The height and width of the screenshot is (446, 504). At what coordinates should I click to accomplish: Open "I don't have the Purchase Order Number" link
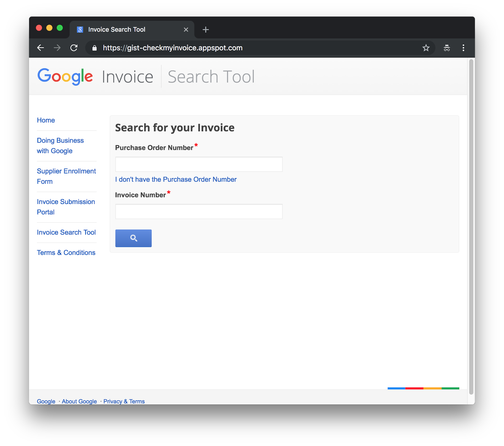tap(176, 179)
